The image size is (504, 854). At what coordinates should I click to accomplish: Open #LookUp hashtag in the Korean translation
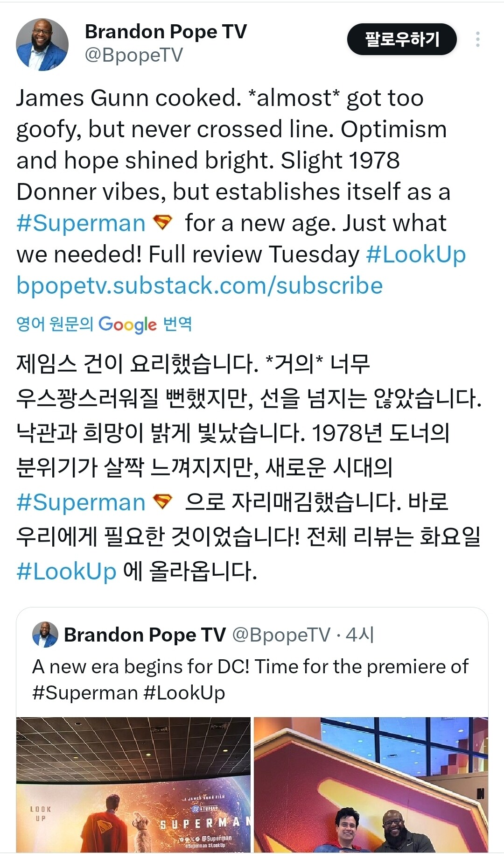click(66, 571)
